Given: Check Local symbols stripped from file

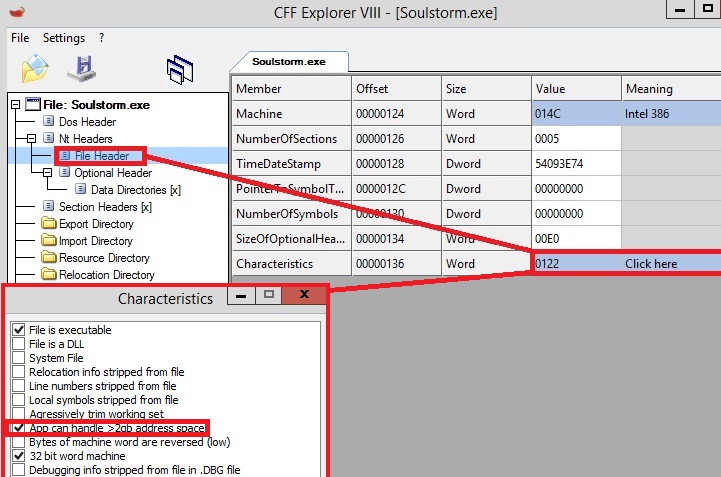Looking at the screenshot, I should pyautogui.click(x=18, y=400).
